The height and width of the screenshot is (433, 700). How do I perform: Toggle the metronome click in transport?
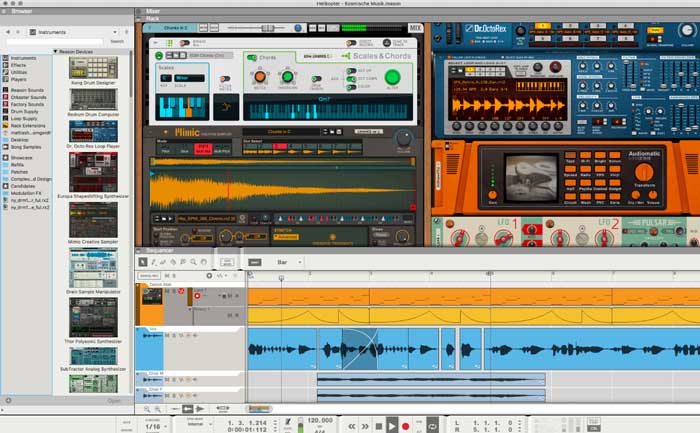tap(288, 421)
